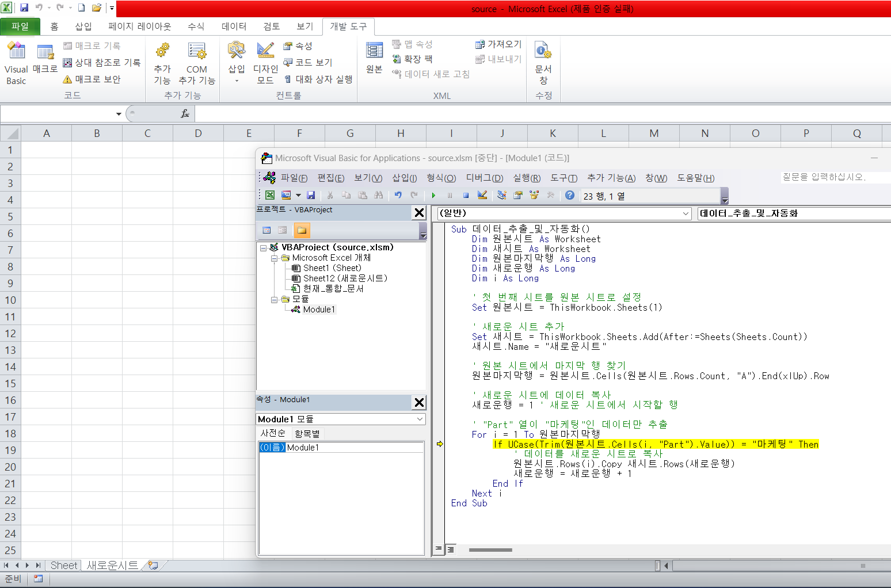Image resolution: width=891 pixels, height=588 pixels.
Task: Open the VBA 디버그(D) menu
Action: point(485,178)
